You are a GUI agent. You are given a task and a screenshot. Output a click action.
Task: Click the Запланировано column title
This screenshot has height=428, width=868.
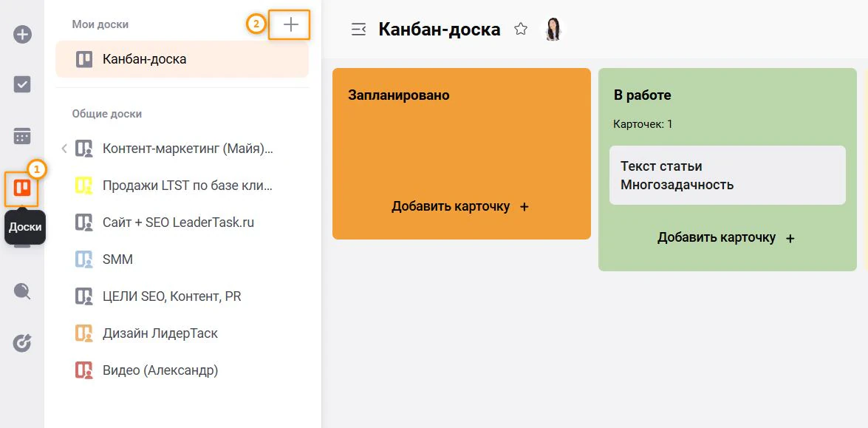pos(399,95)
